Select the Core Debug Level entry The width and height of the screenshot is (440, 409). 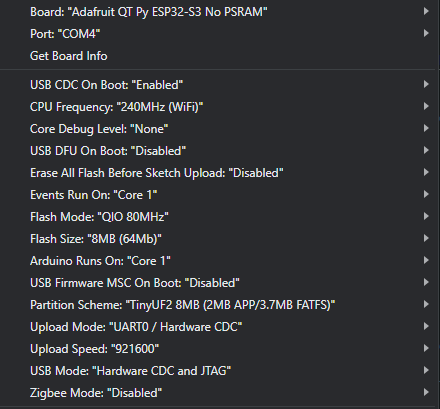(x=218, y=129)
